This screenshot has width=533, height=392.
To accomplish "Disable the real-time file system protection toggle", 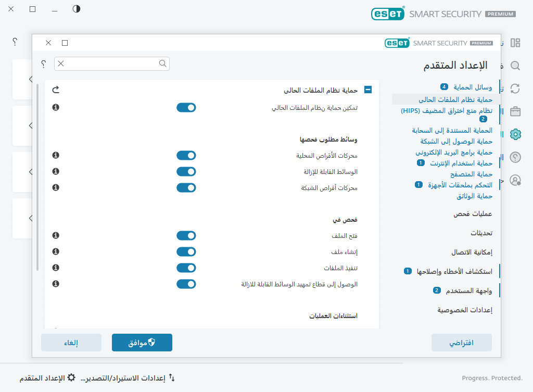I will point(186,107).
